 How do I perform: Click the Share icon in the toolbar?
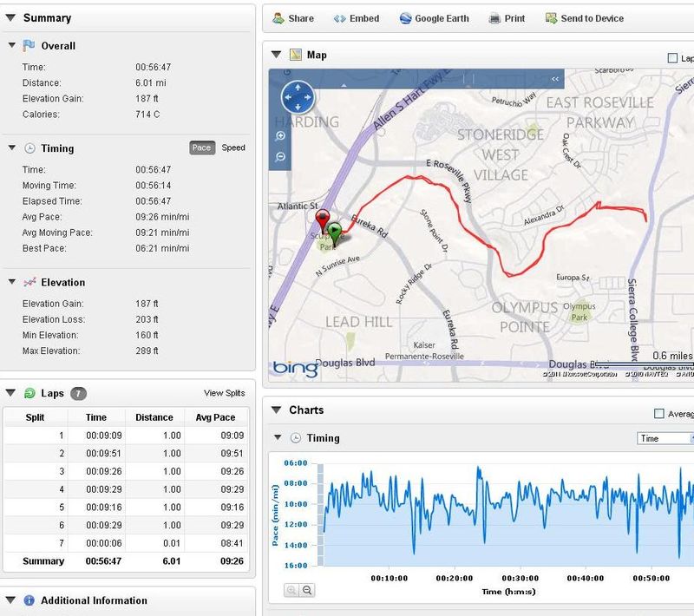pos(278,18)
